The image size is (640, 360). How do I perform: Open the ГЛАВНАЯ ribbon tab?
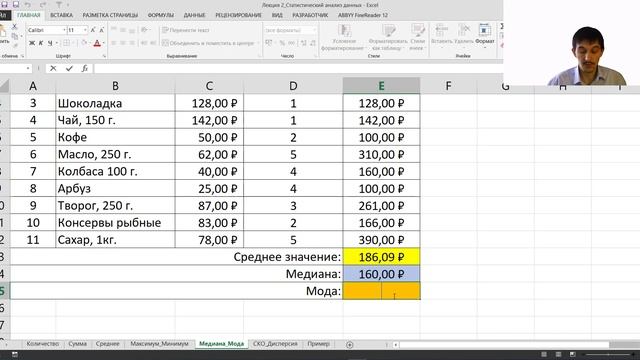(x=29, y=15)
